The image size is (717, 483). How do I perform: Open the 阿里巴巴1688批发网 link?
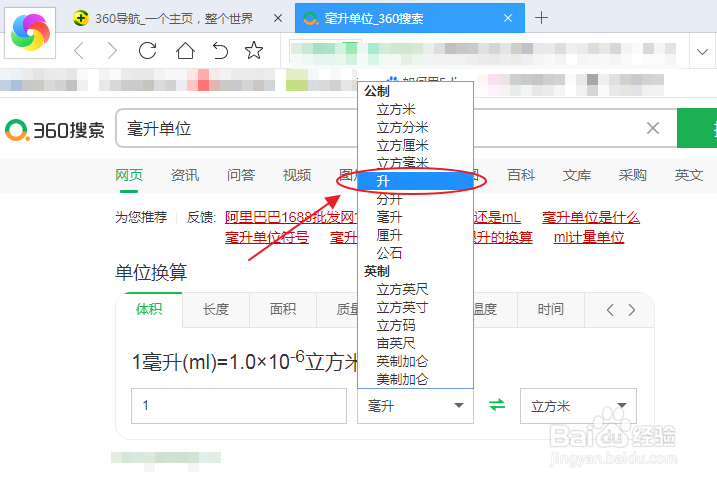coord(291,217)
